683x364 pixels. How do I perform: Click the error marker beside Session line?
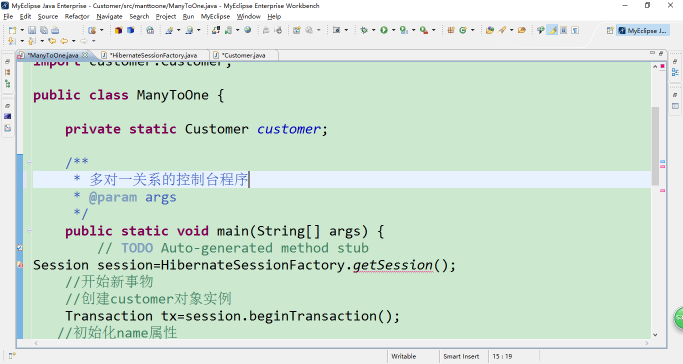tap(20, 265)
